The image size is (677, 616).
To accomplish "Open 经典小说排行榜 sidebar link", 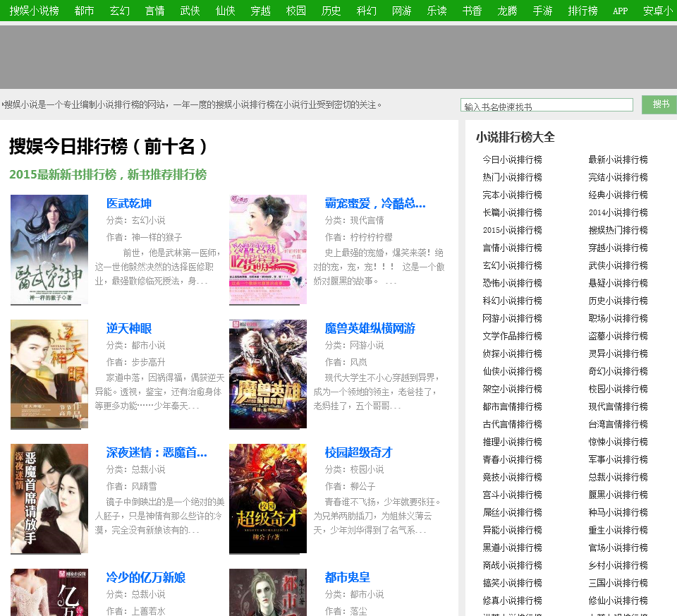I will coord(618,195).
